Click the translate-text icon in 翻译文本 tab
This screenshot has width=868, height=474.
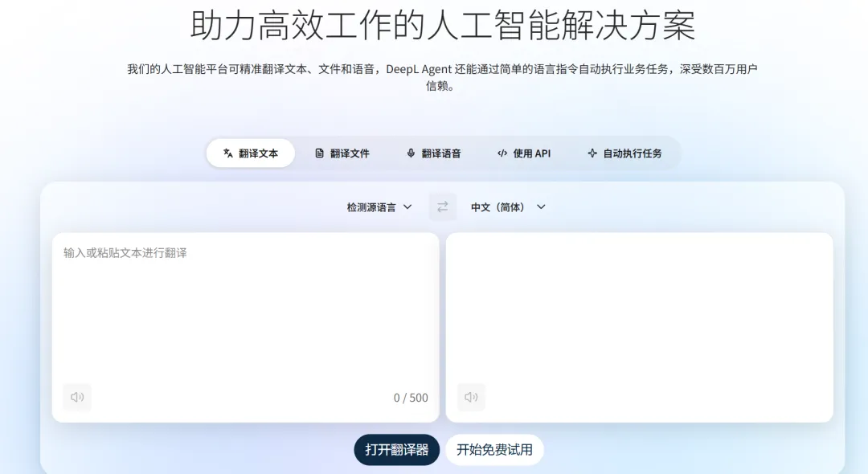coord(228,153)
